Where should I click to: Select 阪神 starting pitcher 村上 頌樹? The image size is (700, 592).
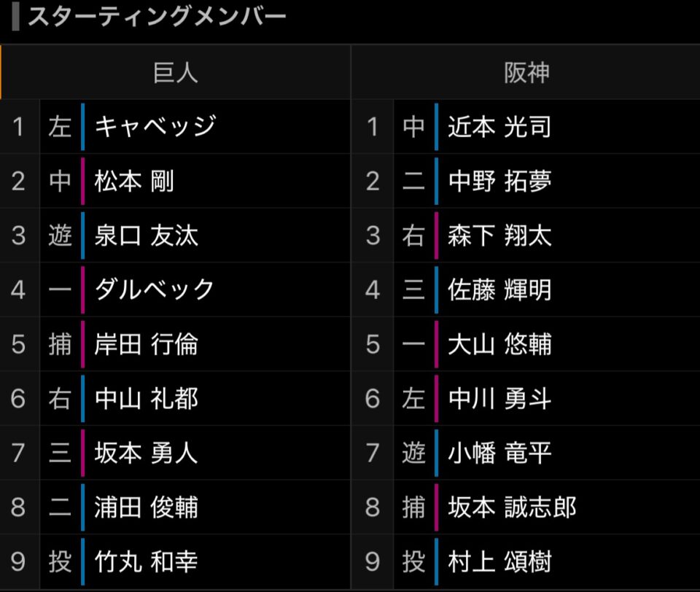point(499,561)
